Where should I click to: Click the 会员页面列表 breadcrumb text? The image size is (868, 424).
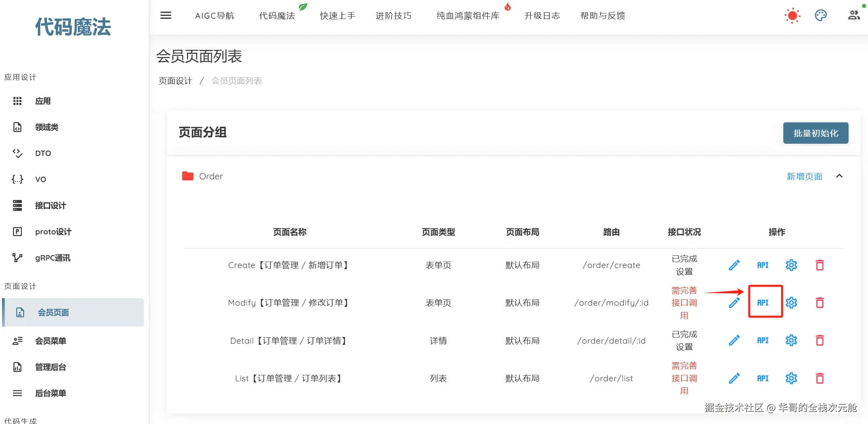click(x=236, y=81)
